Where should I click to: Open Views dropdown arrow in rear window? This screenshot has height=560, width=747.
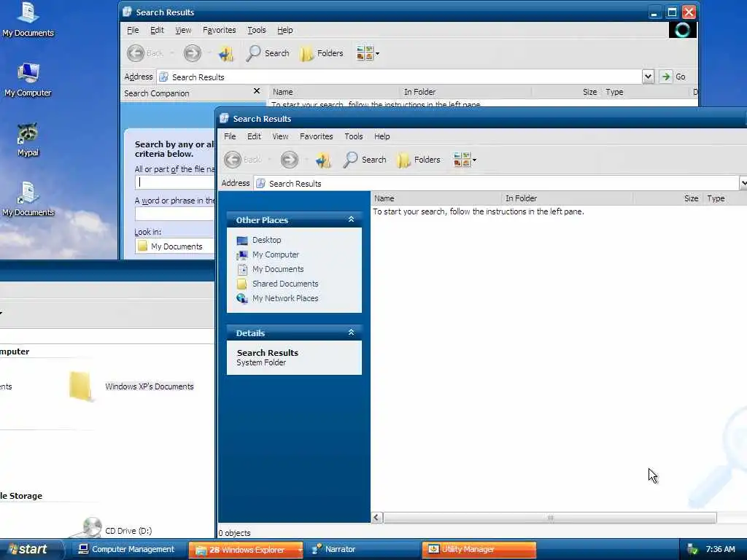[377, 53]
